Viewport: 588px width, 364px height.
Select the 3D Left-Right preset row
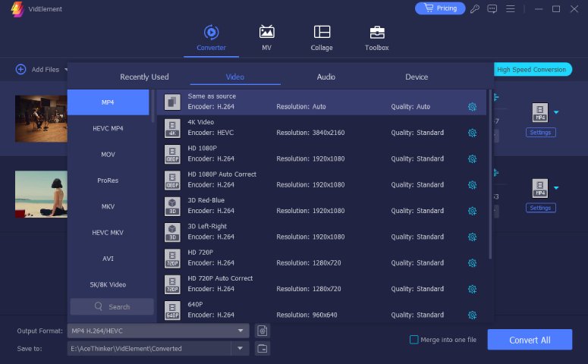click(322, 232)
